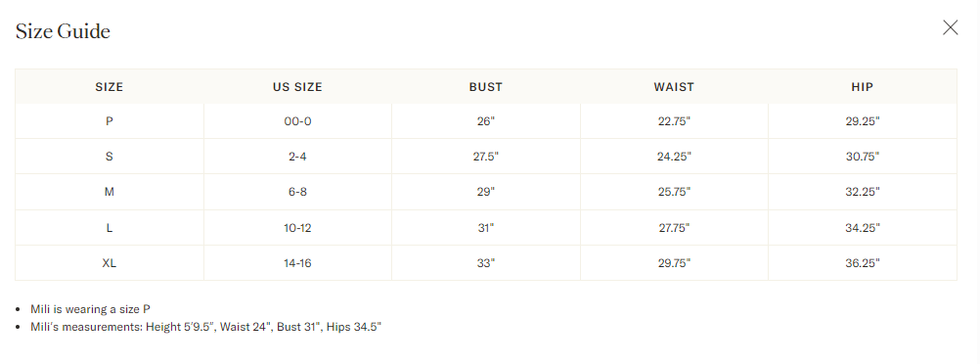Click the SIZE column header
Viewport: 980px width, 364px height.
click(x=110, y=87)
